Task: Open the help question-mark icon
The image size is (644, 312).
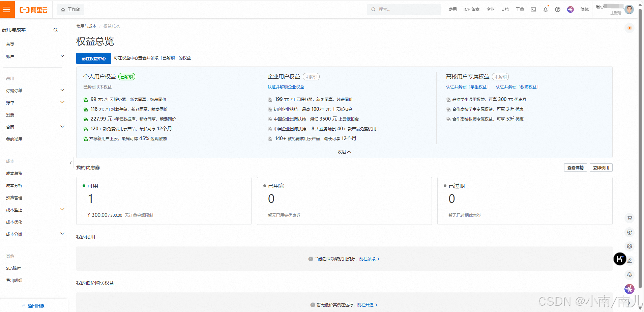Action: tap(558, 9)
